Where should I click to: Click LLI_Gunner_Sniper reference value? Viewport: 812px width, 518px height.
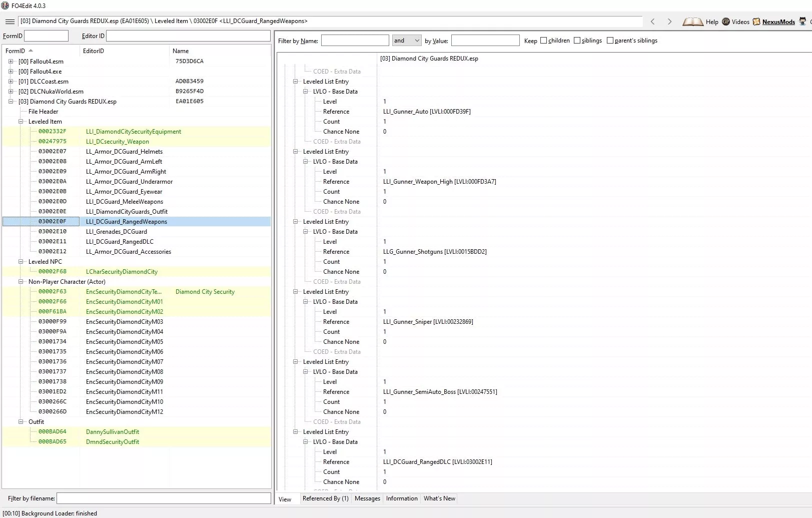pos(428,322)
